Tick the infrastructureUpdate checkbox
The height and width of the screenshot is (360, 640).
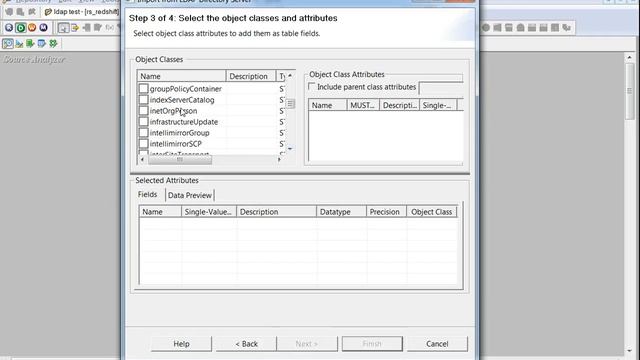pyautogui.click(x=143, y=122)
